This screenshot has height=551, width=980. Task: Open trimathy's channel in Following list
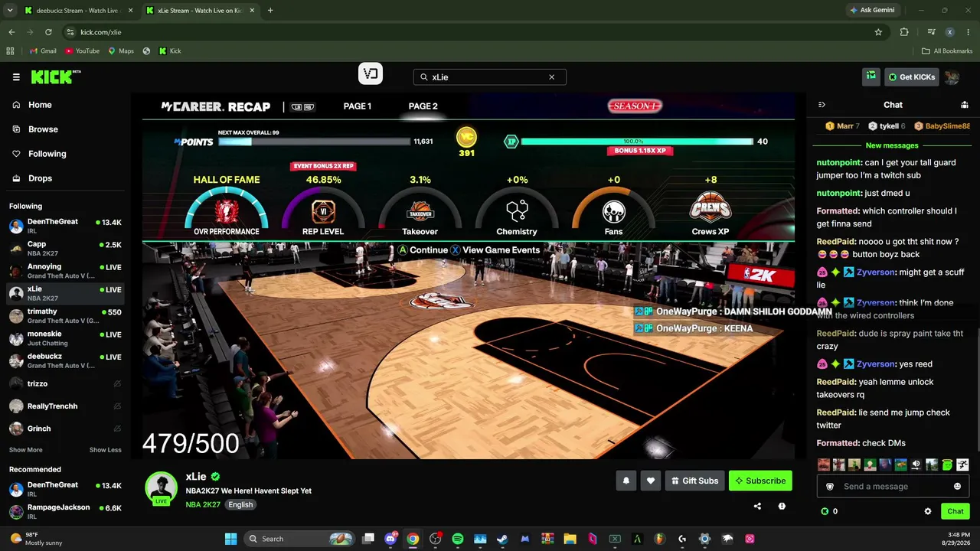65,316
